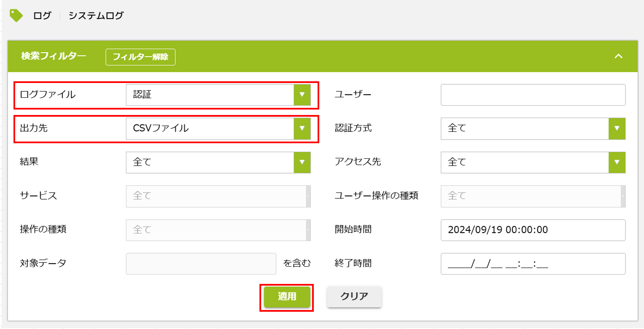
Task: Click the クリア button
Action: click(x=354, y=297)
